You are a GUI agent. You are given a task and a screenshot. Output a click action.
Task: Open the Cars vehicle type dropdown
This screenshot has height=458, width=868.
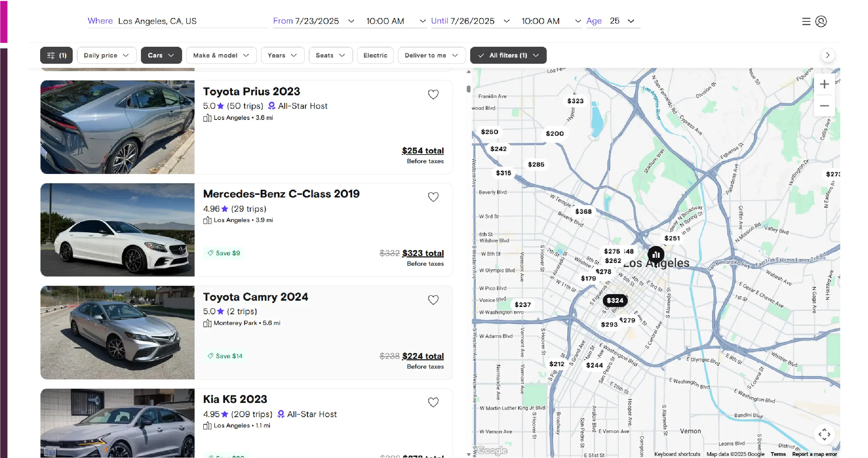[161, 55]
